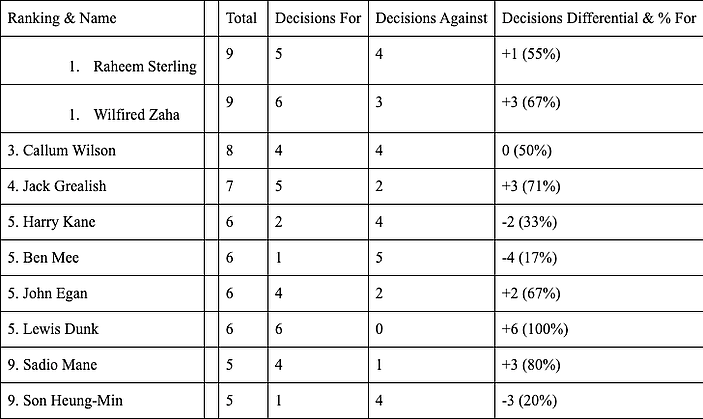Select the John Egan cell
703x419 pixels.
click(102, 294)
